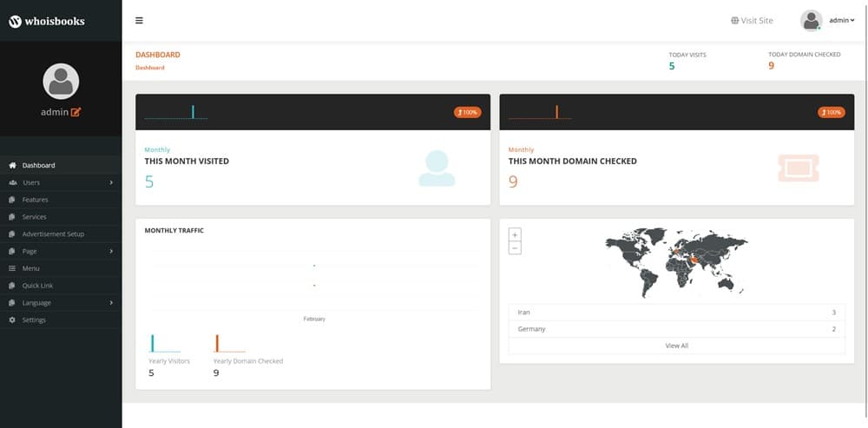Click the whoisbooks logo

(47, 21)
